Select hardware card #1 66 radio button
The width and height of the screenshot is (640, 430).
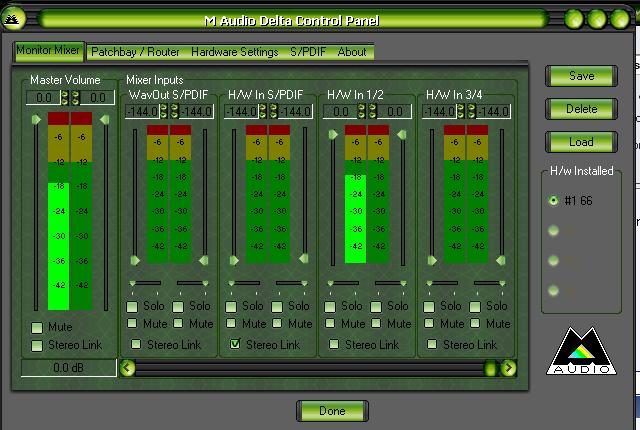[x=553, y=200]
